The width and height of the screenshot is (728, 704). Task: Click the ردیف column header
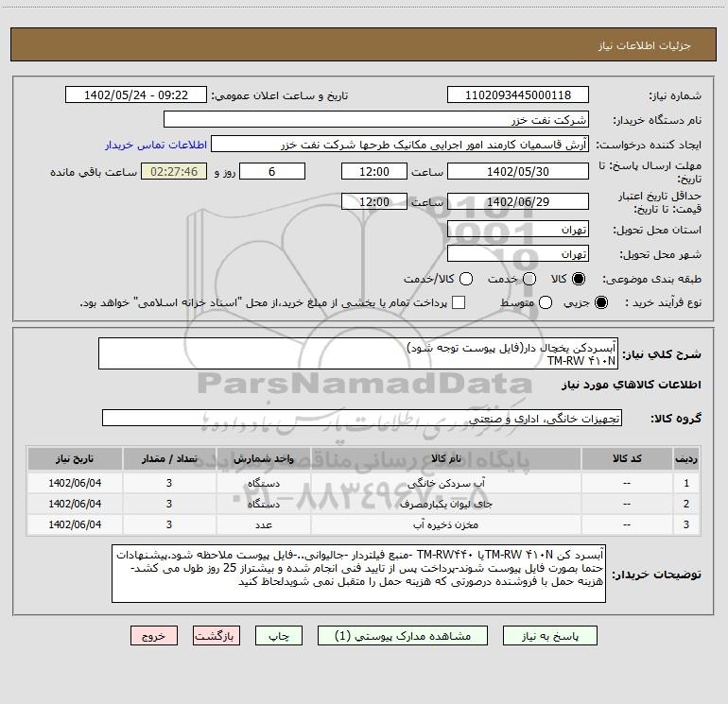pos(686,458)
